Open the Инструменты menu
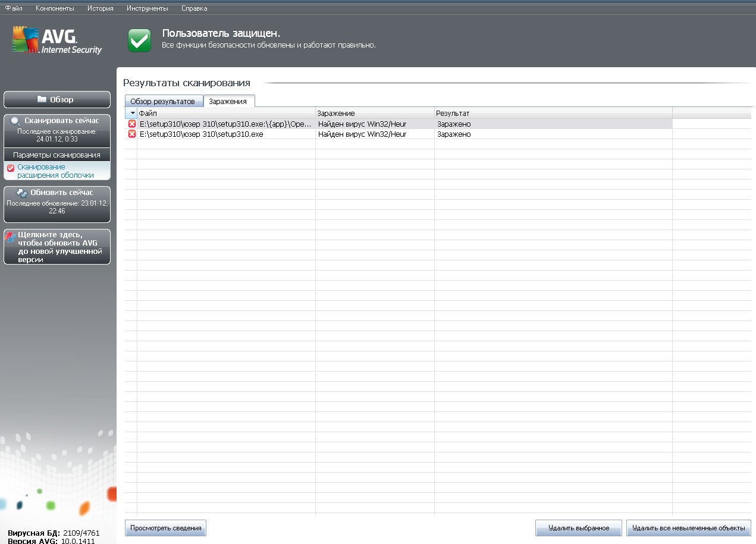756x544 pixels. [x=148, y=8]
